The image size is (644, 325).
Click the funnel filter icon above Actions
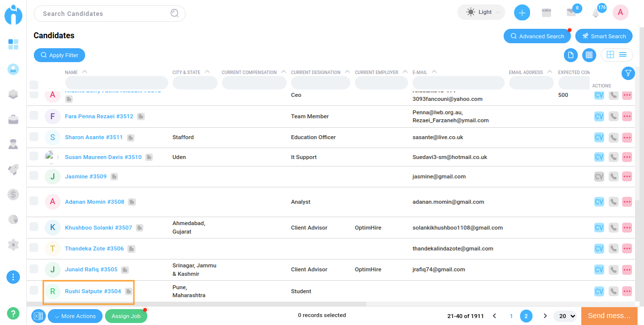628,73
